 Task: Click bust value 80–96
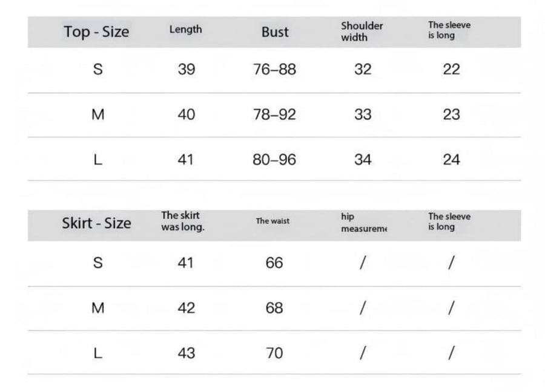click(x=274, y=160)
